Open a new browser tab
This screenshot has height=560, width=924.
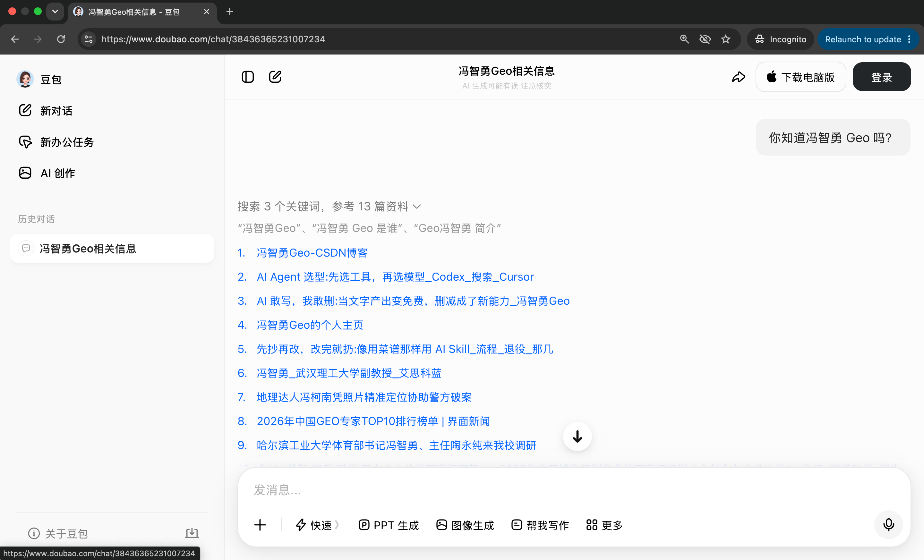[230, 12]
